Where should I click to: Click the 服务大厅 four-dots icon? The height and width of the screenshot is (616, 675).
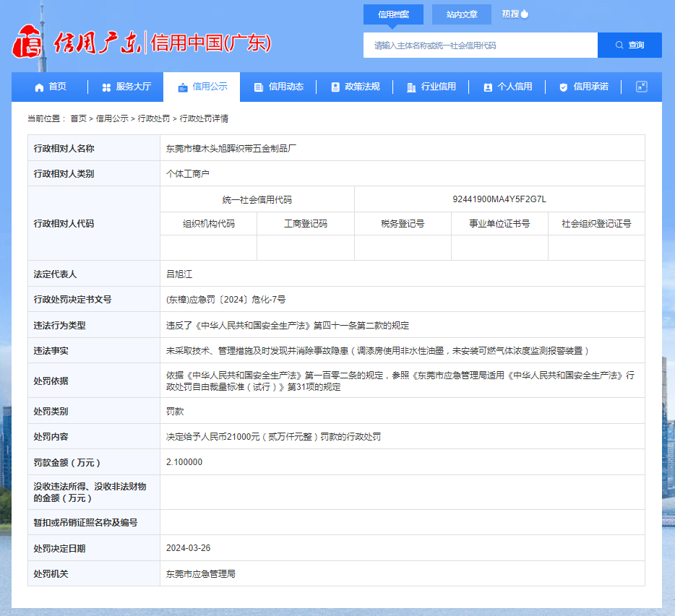[106, 87]
